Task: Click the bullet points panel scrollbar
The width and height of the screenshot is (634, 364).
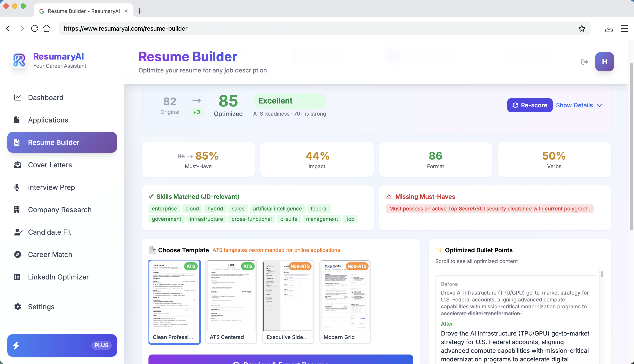Action: (x=602, y=274)
